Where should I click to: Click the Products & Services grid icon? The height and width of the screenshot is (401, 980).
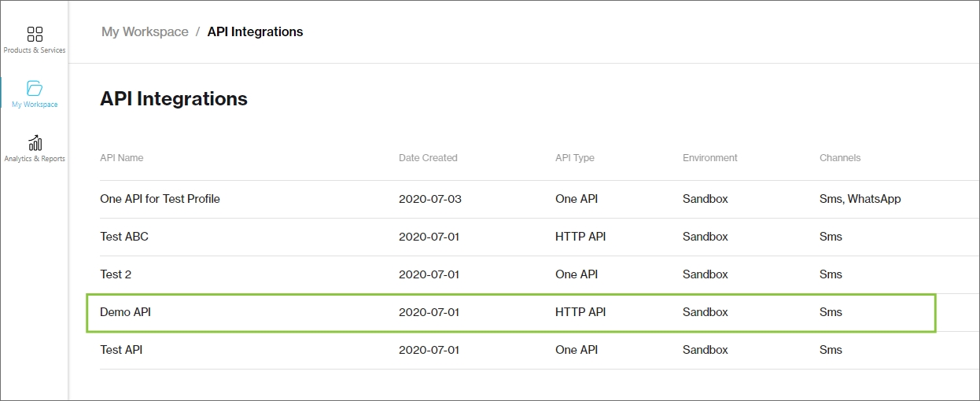pos(35,35)
